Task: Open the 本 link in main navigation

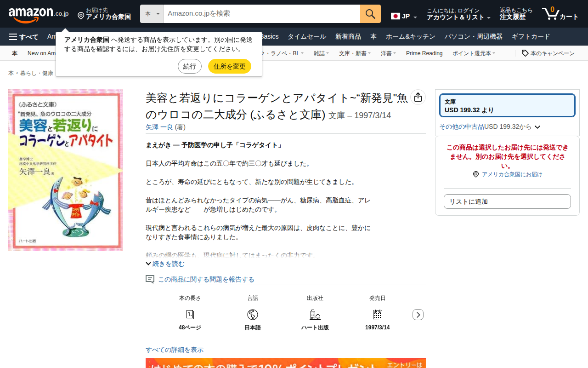Action: click(x=373, y=37)
